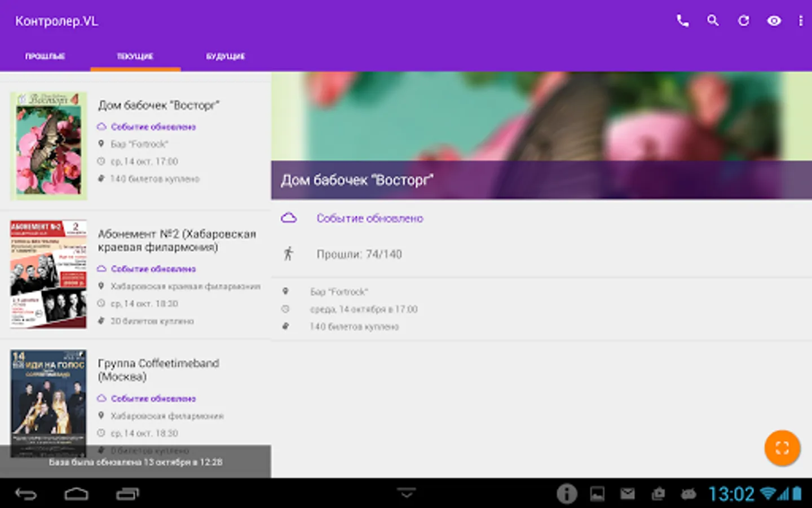Click clock icon beside ср, 14 окт. 17:00
The image size is (812, 508).
(101, 161)
